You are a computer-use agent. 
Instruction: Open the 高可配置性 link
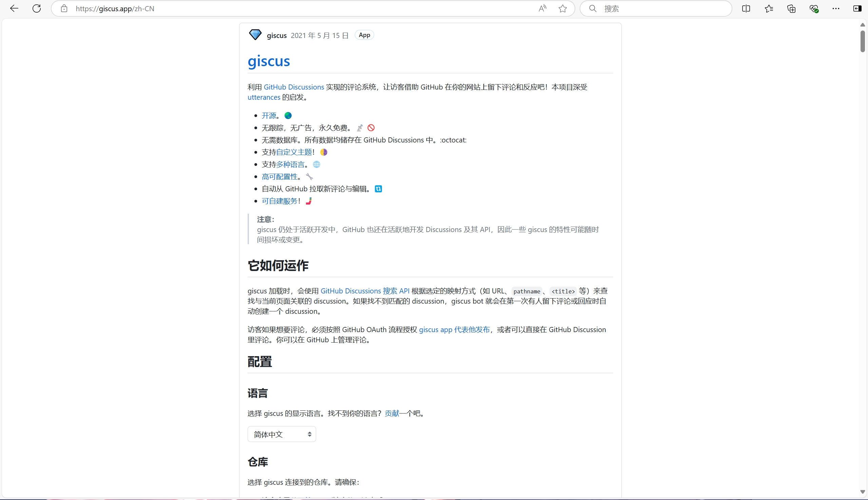point(279,177)
